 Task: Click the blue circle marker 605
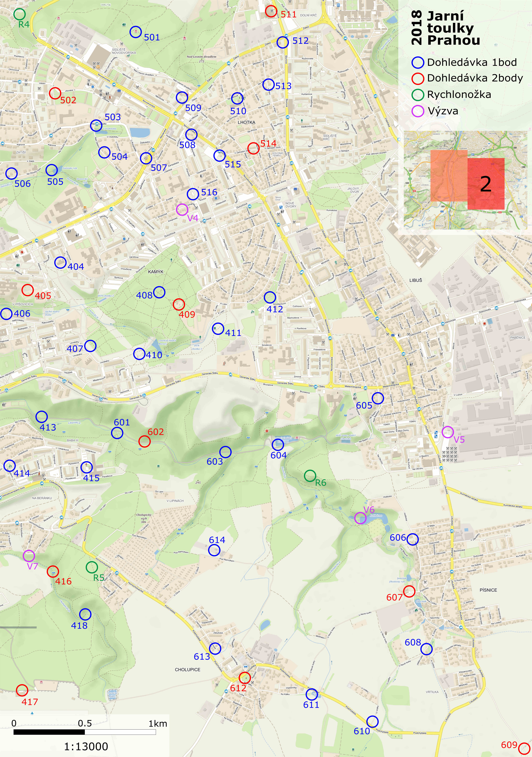click(378, 398)
